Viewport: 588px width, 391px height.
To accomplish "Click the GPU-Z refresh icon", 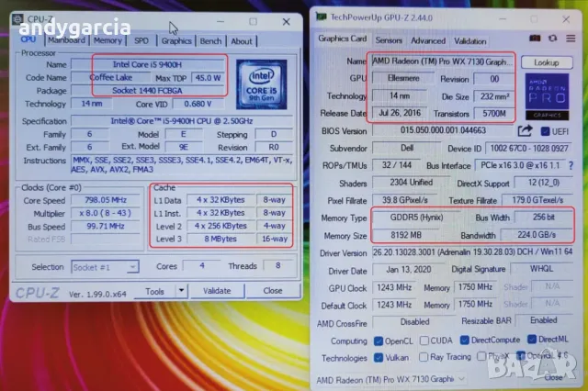I will (x=552, y=39).
